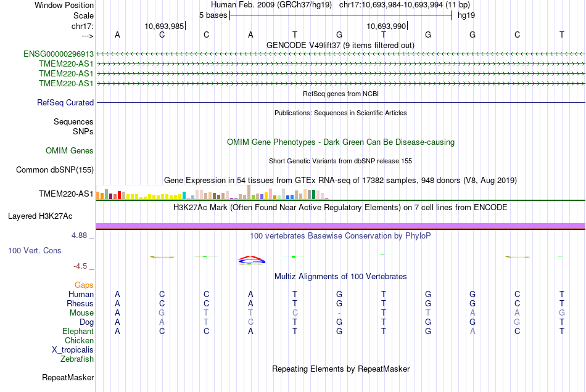Click the grey C base in the Mouse row
Viewport: 586px width, 392px height.
[295, 313]
